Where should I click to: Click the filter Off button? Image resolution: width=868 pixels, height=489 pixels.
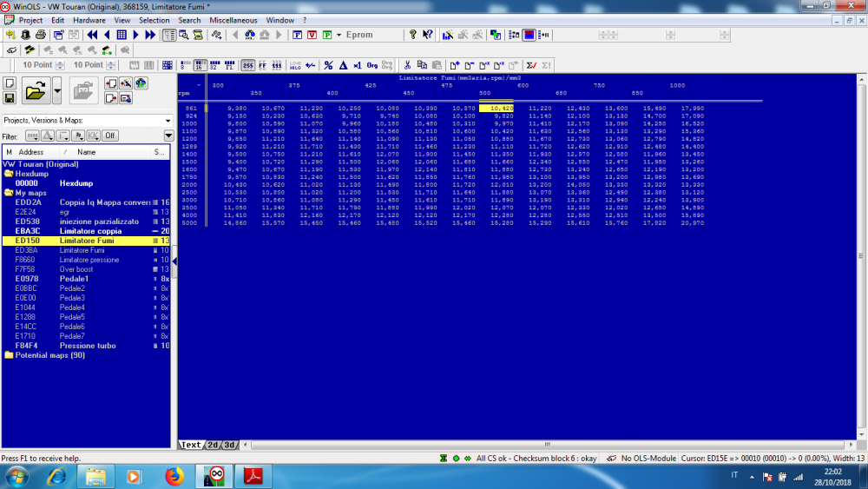point(109,135)
